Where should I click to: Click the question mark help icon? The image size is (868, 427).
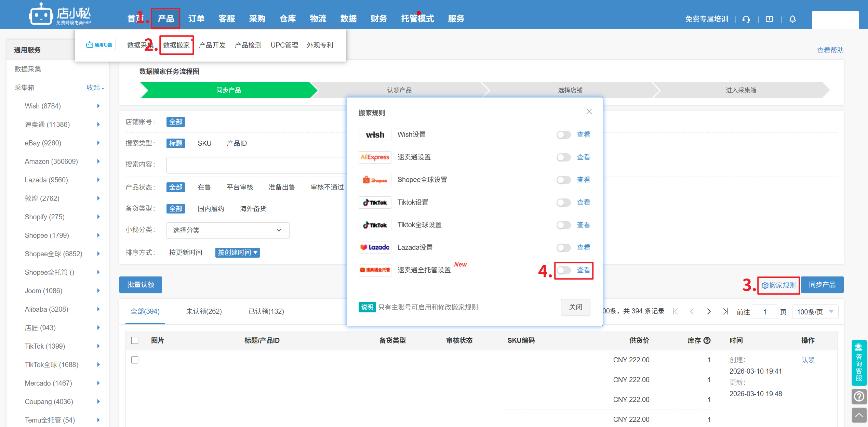[x=859, y=397]
